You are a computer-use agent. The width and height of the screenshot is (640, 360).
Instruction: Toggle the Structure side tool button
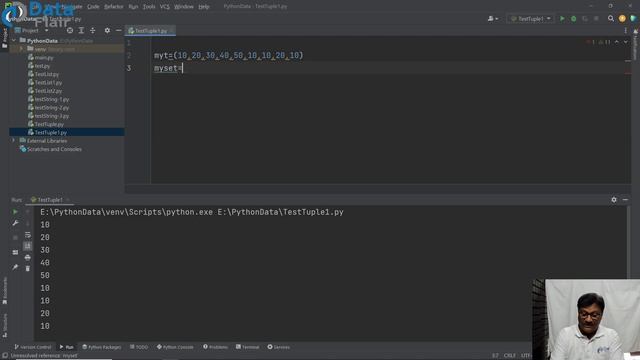coord(4,325)
